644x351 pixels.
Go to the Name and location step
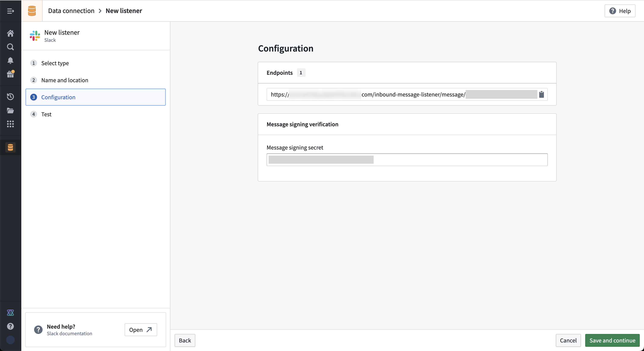tap(65, 80)
